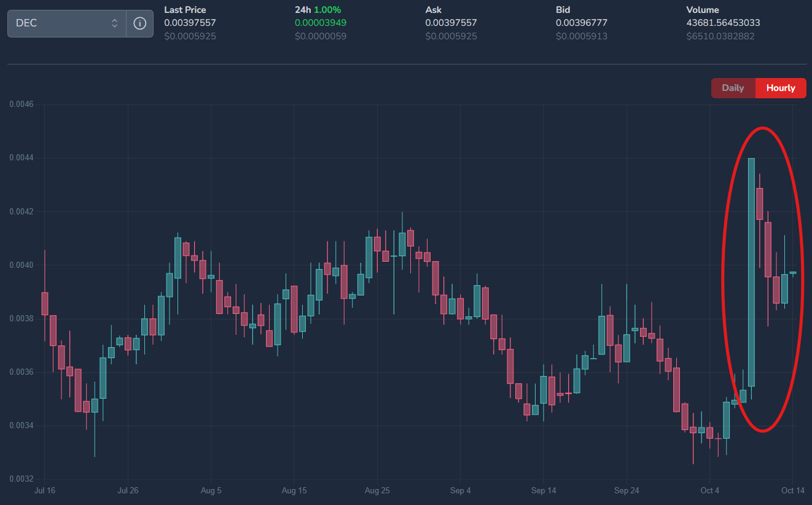This screenshot has width=812, height=505.
Task: Click the Volume figure 43681.56453033
Action: click(x=723, y=23)
